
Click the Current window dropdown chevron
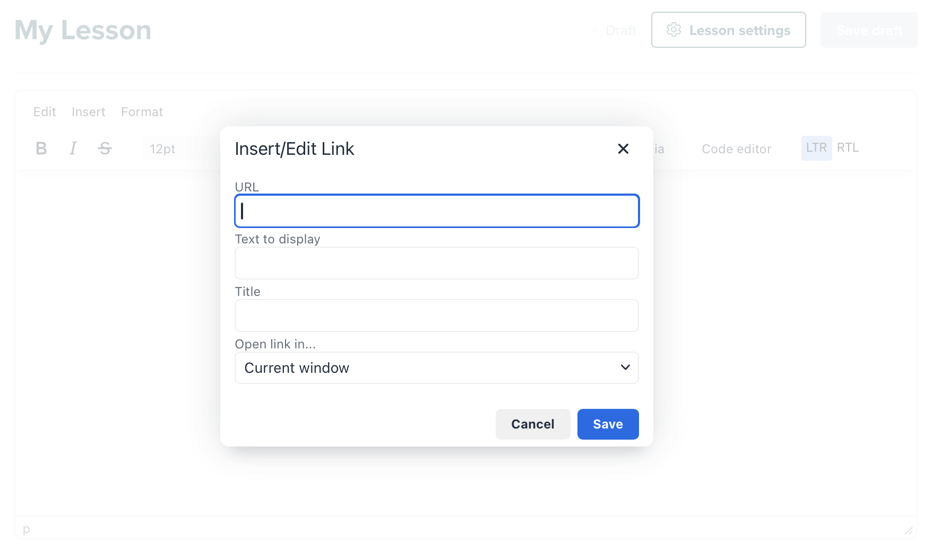click(x=625, y=367)
